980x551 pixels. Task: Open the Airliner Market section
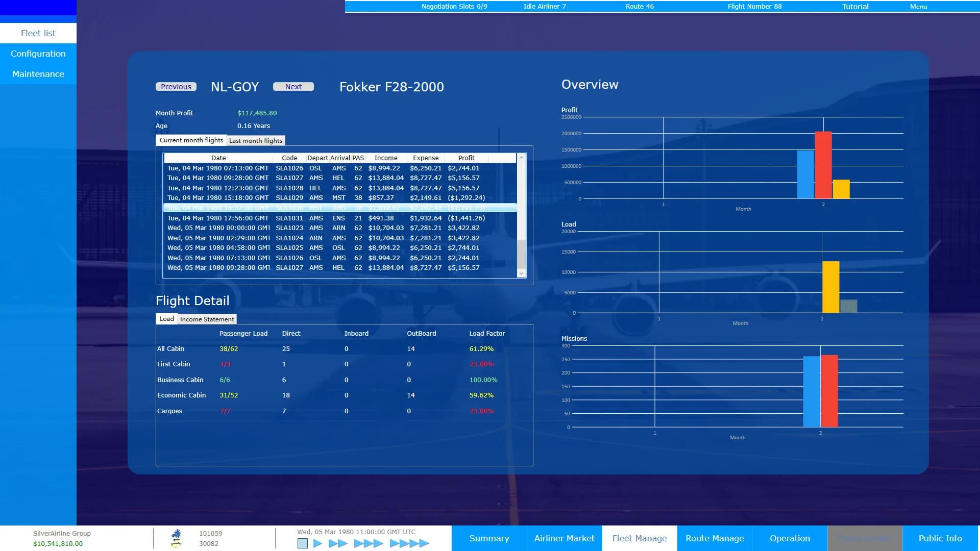[565, 538]
